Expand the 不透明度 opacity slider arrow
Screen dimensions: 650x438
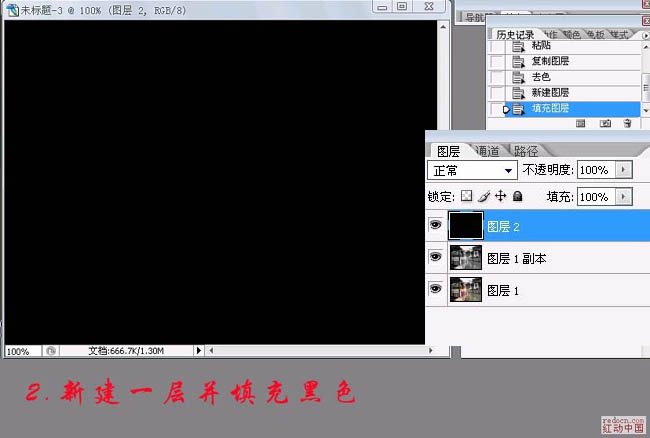(x=626, y=170)
